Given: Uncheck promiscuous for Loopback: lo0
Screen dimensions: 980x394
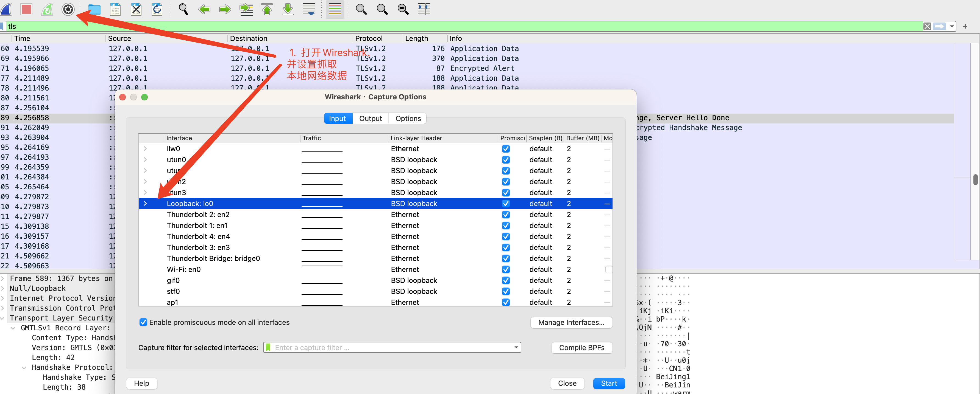Looking at the screenshot, I should tap(506, 204).
